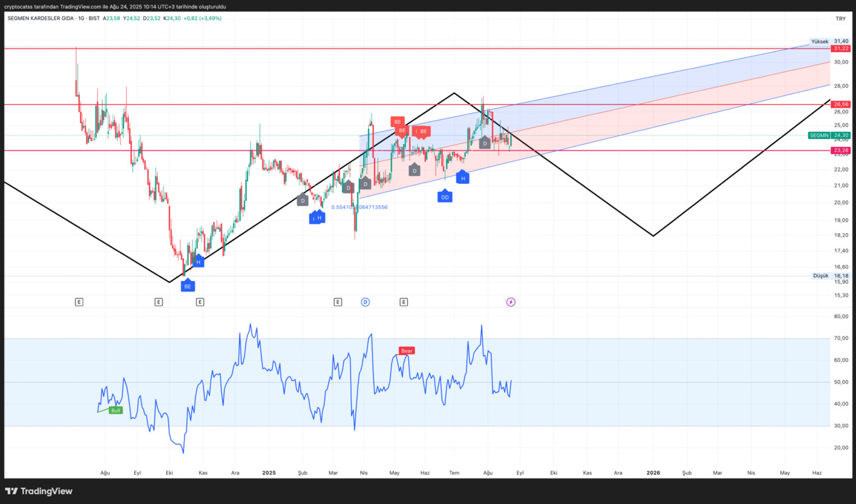
Task: Click the 2026 label on time axis
Action: click(x=653, y=473)
